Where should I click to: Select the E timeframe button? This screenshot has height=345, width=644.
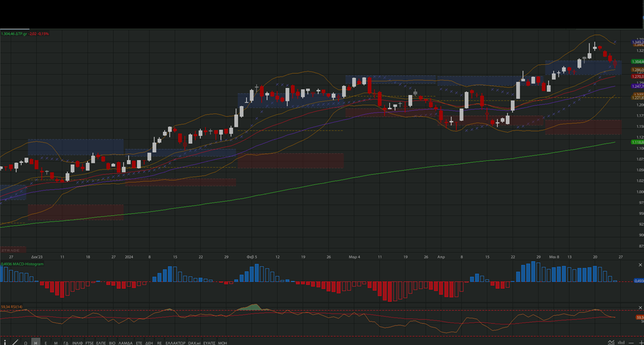click(x=46, y=343)
